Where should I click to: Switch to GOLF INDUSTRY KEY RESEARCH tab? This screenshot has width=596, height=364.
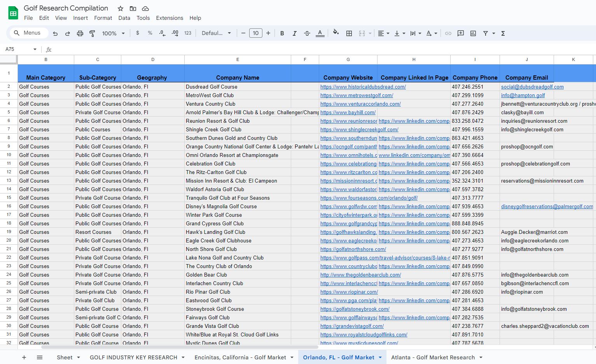133,357
